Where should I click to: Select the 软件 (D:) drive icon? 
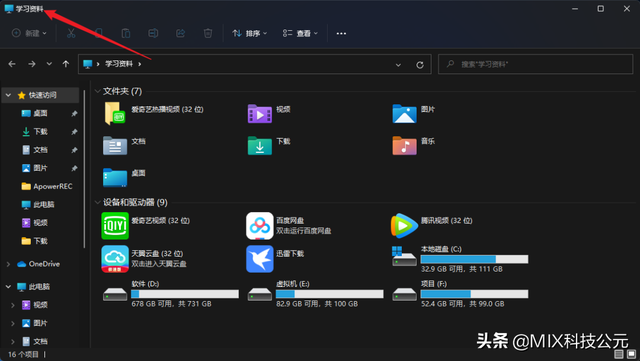(x=115, y=294)
